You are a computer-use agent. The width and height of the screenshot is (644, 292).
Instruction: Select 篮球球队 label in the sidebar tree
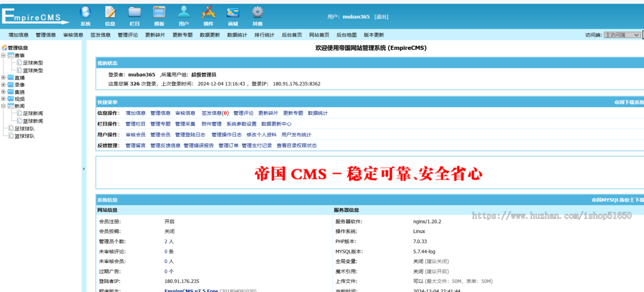(x=24, y=136)
